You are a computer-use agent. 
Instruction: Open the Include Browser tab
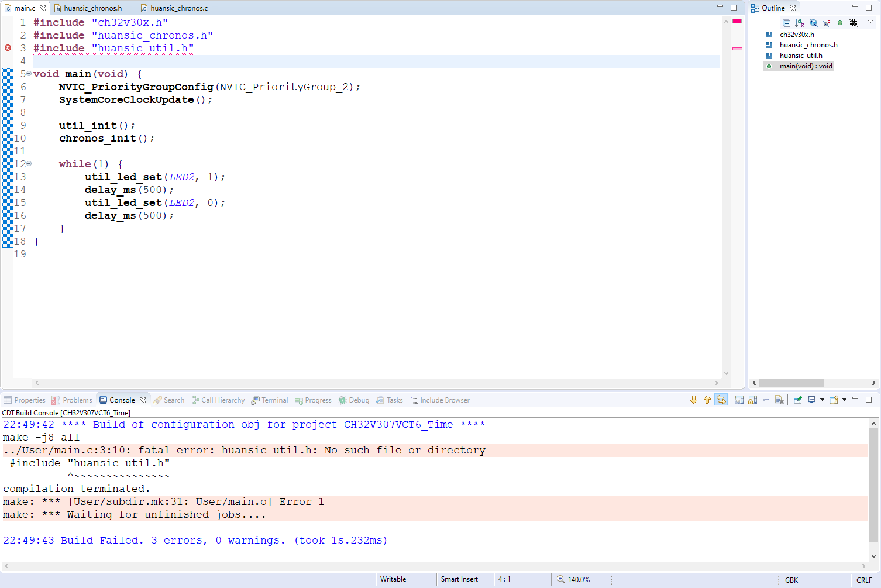point(440,400)
